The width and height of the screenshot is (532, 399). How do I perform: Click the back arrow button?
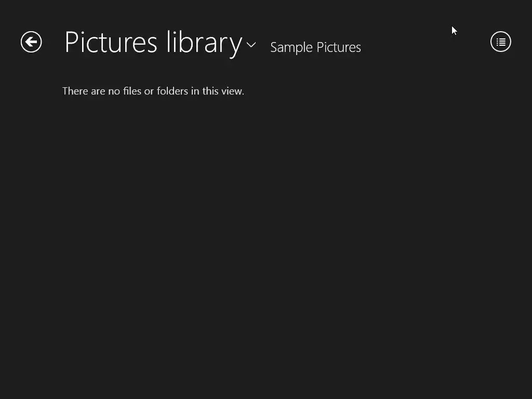[31, 42]
